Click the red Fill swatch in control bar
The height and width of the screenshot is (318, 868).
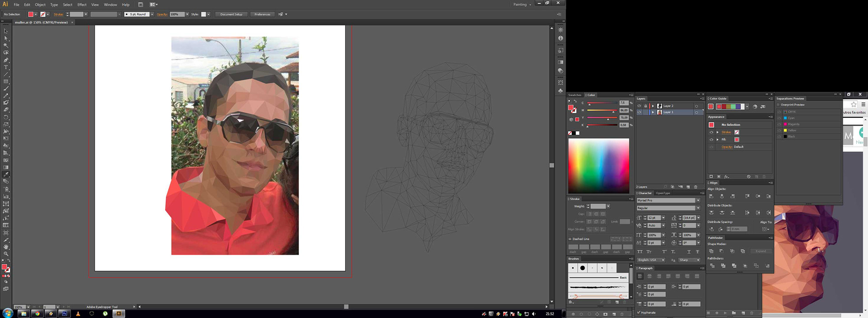31,14
